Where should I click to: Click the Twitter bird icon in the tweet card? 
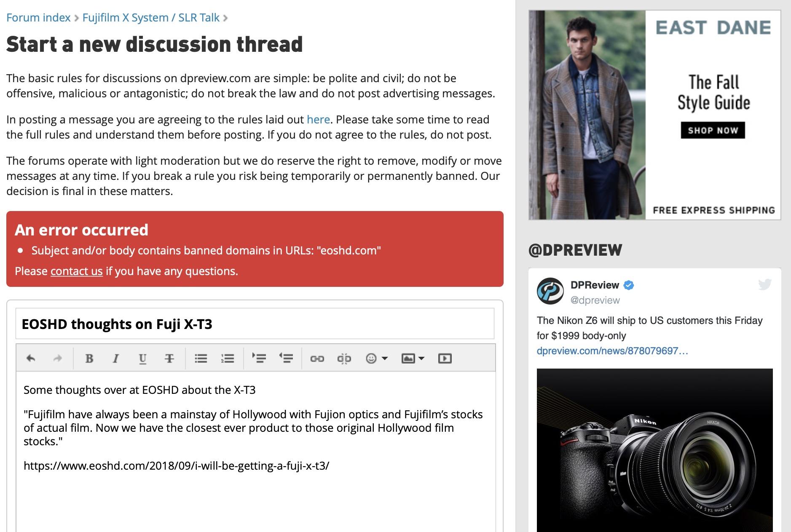point(764,284)
